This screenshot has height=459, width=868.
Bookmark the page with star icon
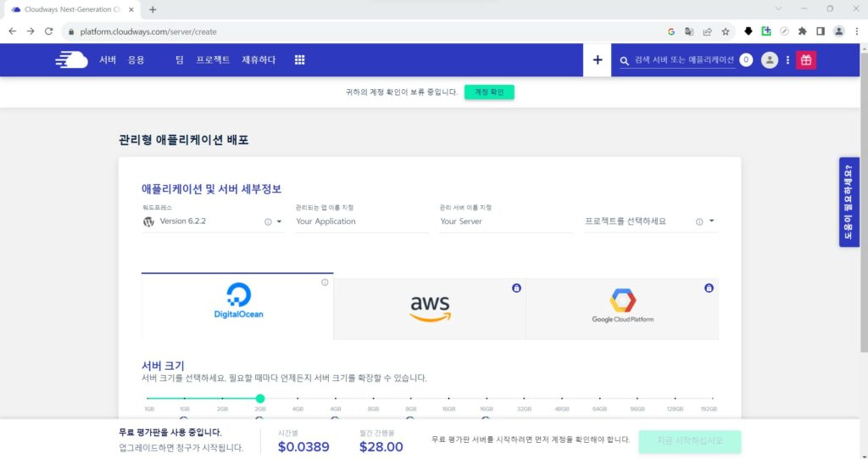[x=726, y=31]
